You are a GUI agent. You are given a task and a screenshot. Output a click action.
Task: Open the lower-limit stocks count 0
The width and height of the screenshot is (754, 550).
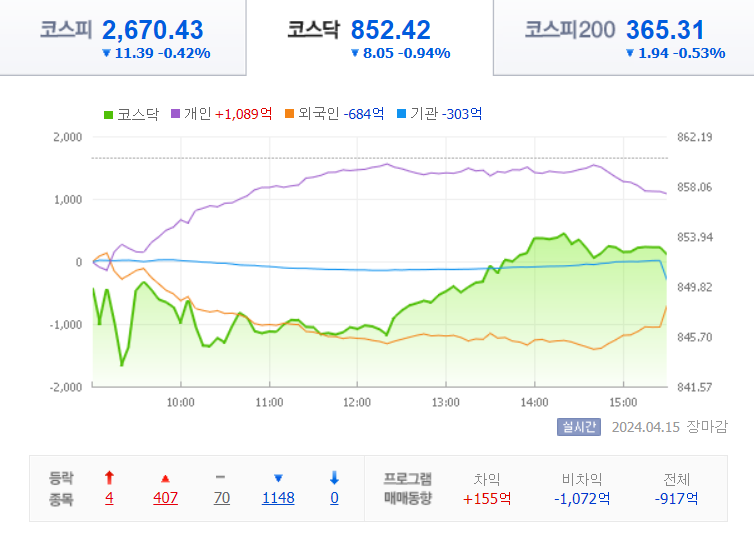tap(334, 498)
